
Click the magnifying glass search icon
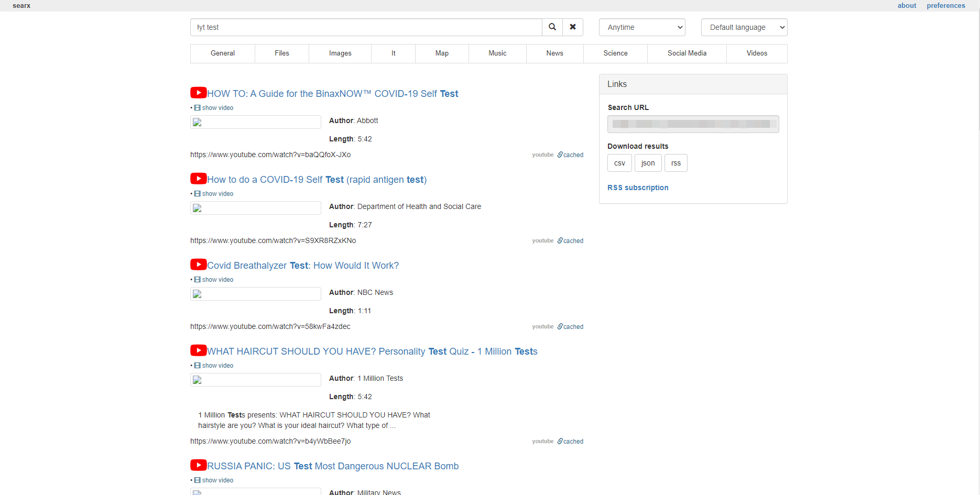(x=551, y=27)
